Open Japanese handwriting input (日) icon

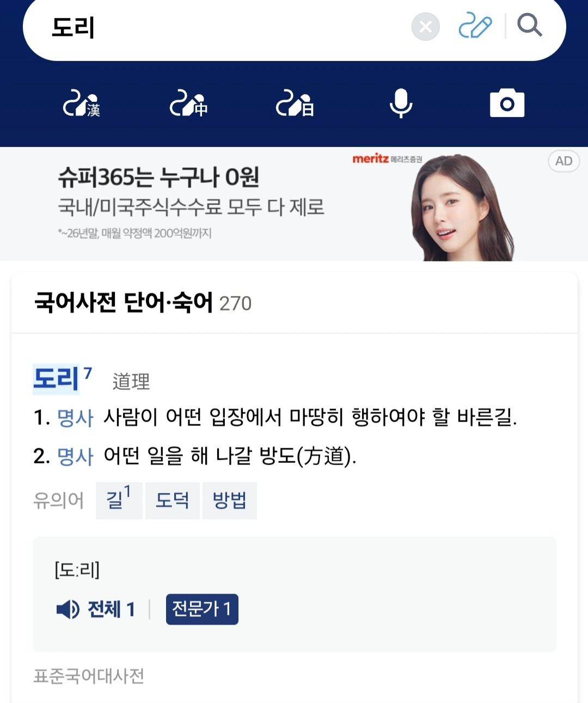(x=295, y=103)
